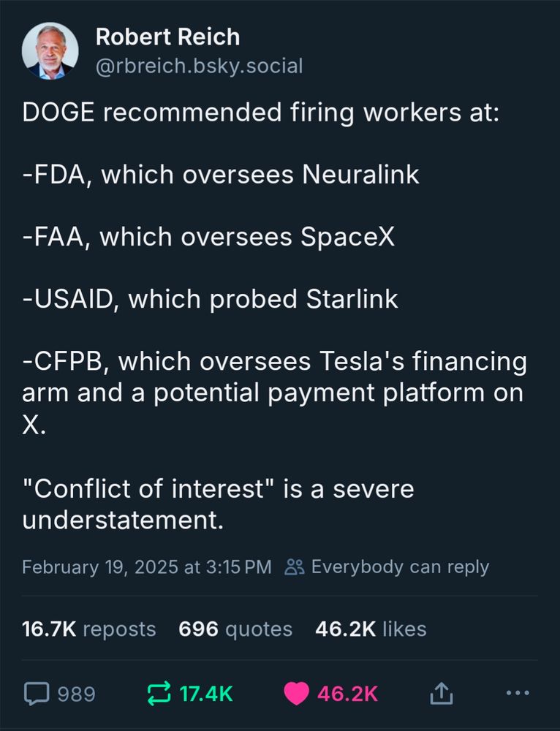Click the people icon next to reply settings

click(x=296, y=566)
